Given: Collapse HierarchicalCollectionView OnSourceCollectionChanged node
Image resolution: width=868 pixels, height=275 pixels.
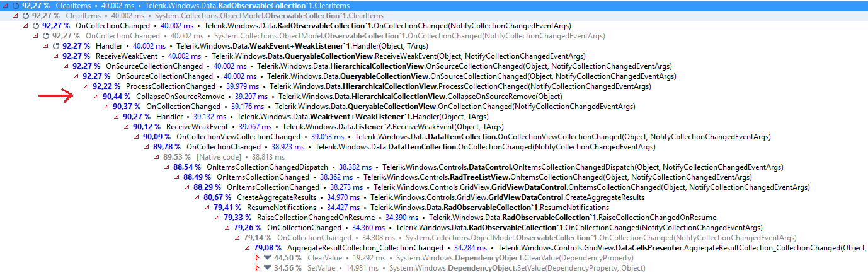Looking at the screenshot, I should (x=66, y=66).
